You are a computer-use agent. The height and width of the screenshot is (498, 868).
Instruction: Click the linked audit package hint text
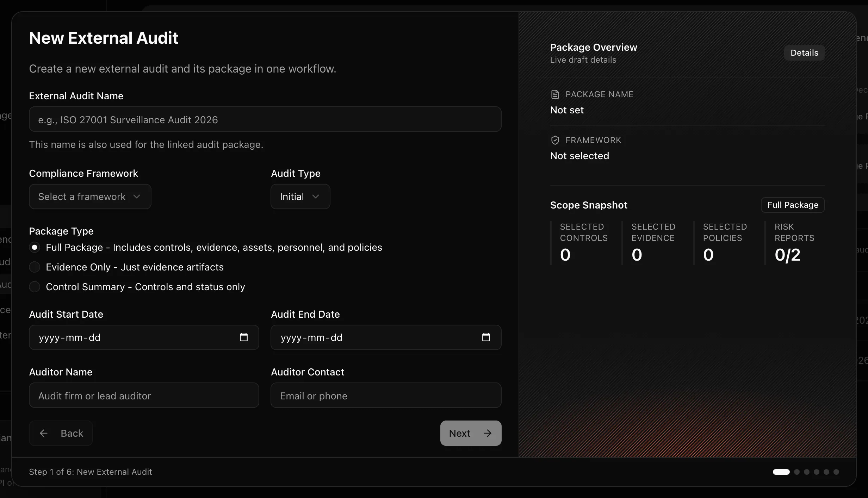(x=146, y=144)
